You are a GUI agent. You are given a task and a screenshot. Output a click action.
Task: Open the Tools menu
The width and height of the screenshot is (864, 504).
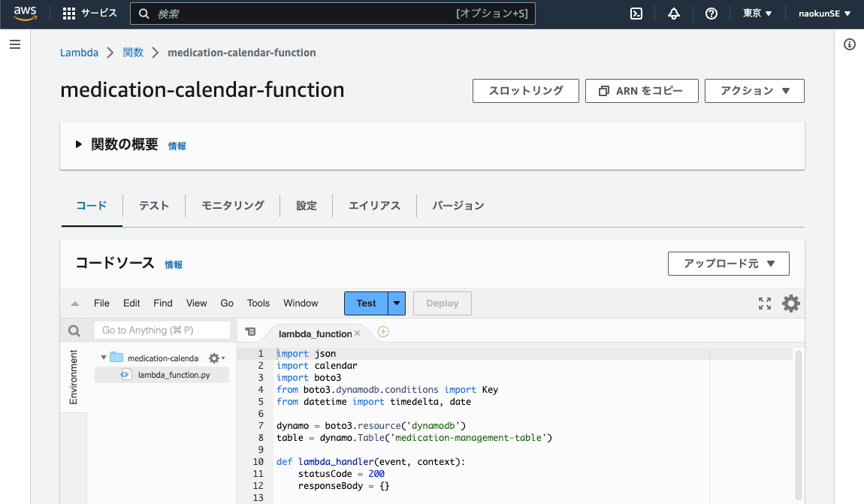(258, 303)
